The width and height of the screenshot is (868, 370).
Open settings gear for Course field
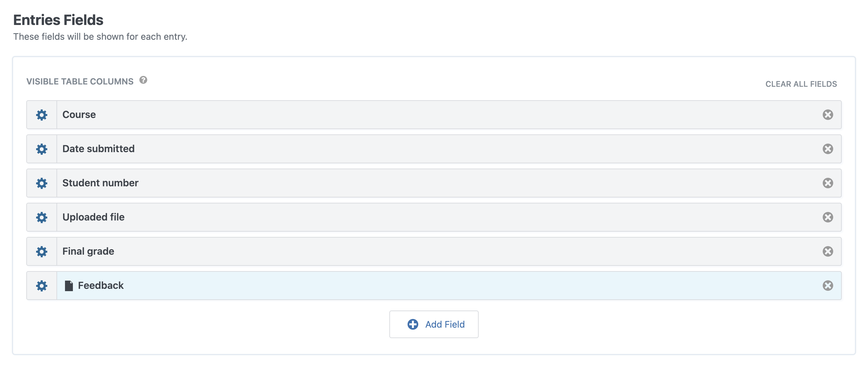coord(41,115)
